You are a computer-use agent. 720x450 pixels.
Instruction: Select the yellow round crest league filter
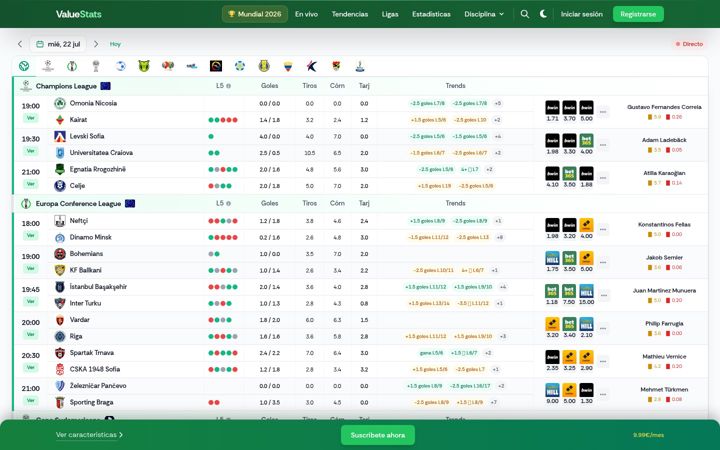coord(264,66)
